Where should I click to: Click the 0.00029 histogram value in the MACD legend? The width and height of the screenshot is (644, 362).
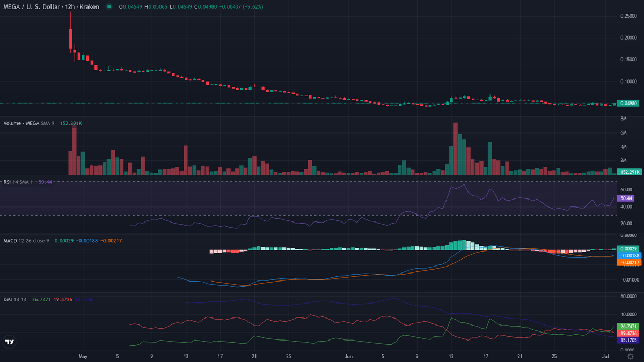(63, 241)
